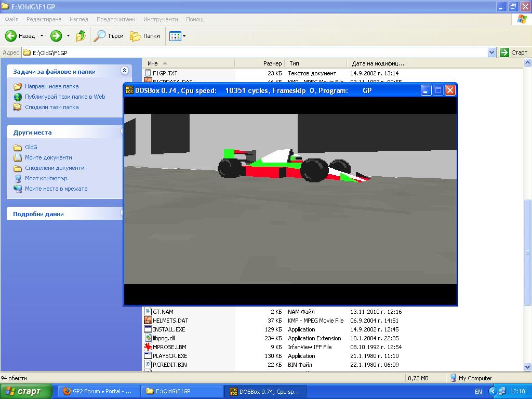
Task: Open the Файл menu
Action: [x=11, y=19]
